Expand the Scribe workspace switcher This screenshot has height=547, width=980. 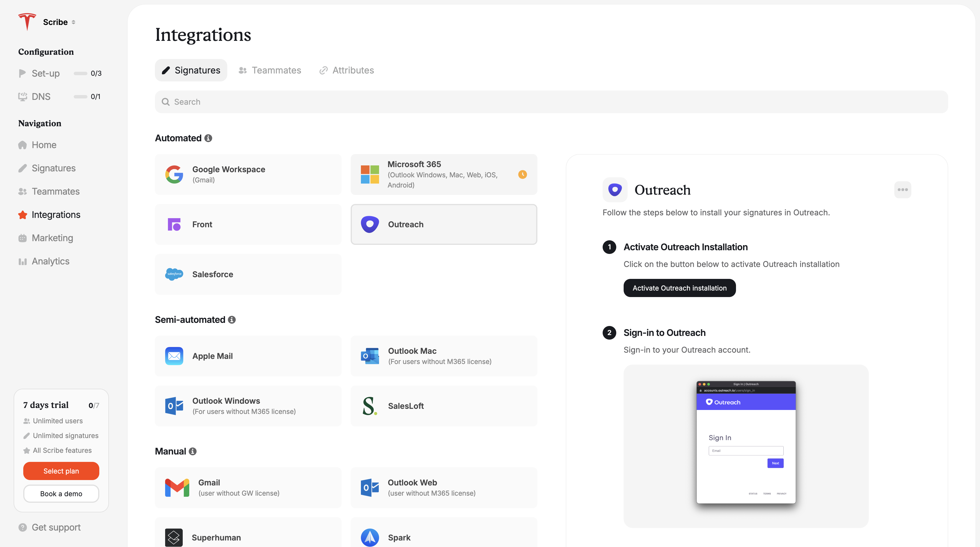59,22
